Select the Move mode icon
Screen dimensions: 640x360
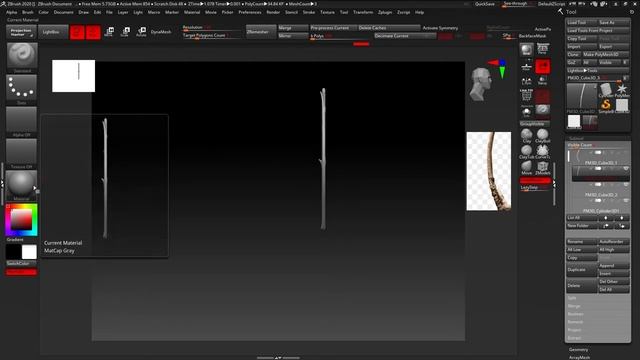[x=109, y=31]
